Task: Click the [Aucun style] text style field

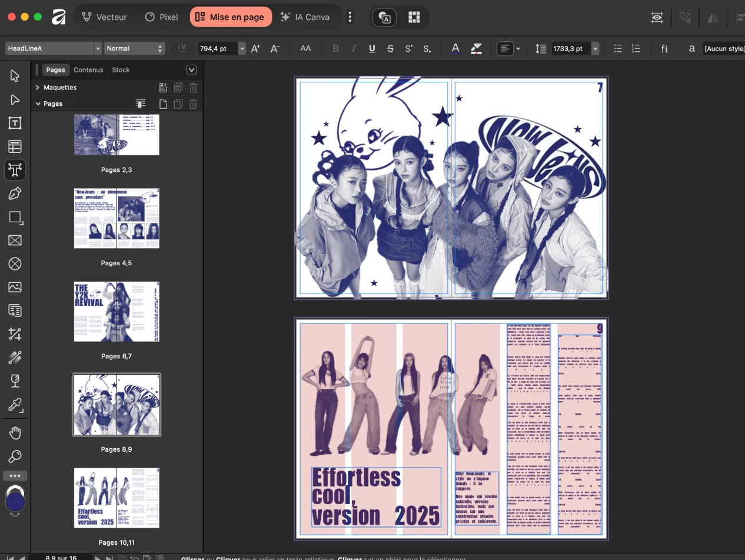Action: pos(723,48)
